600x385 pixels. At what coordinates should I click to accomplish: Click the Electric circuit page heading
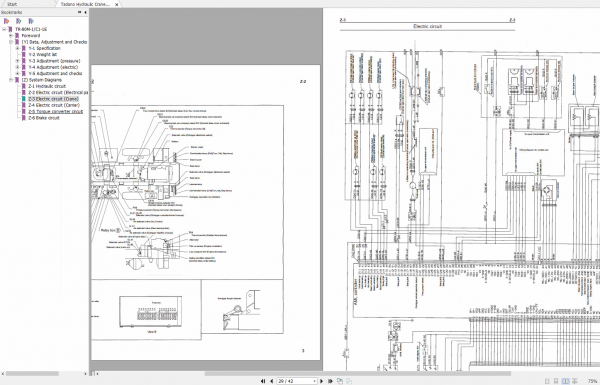tap(427, 26)
